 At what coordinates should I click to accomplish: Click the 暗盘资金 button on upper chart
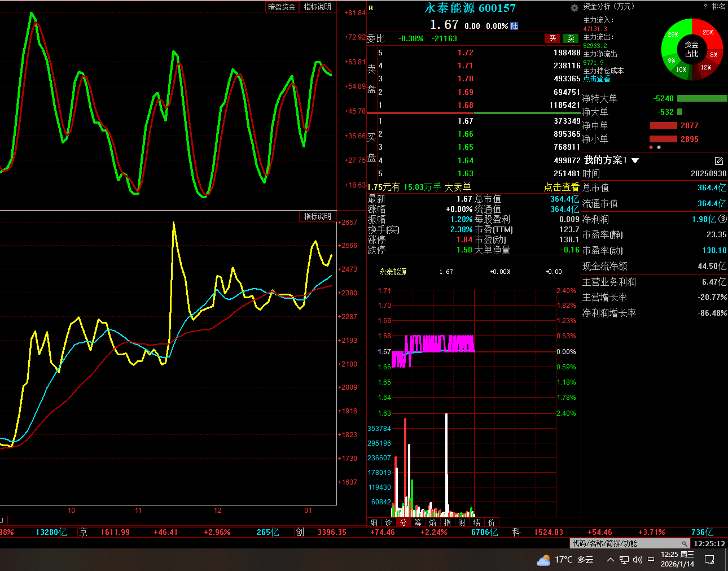click(282, 7)
